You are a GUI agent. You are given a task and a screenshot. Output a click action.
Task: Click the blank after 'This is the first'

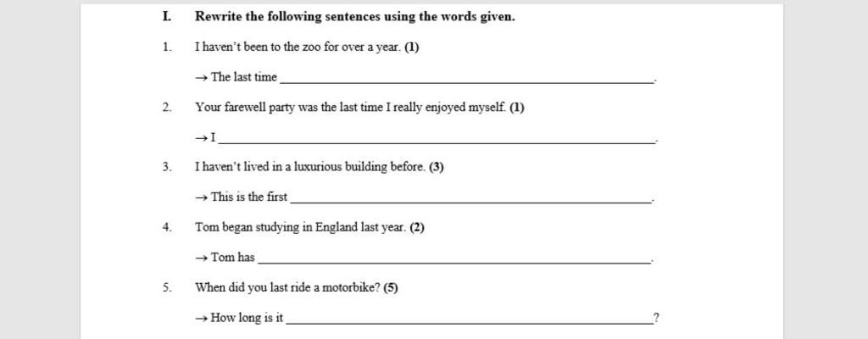(x=471, y=202)
